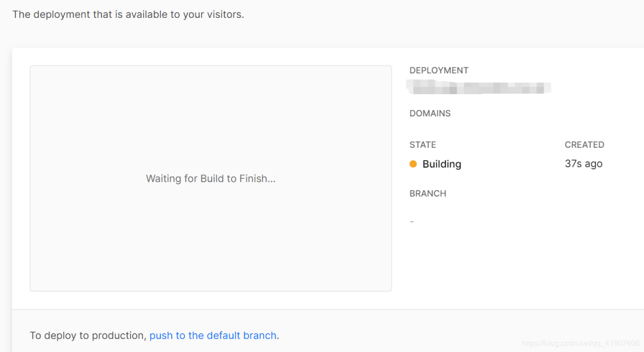
Task: Open the blurred deployment URL
Action: point(479,88)
